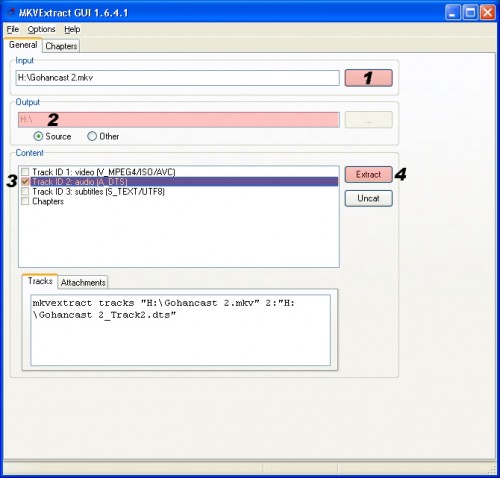Click the Uncat button

[368, 199]
